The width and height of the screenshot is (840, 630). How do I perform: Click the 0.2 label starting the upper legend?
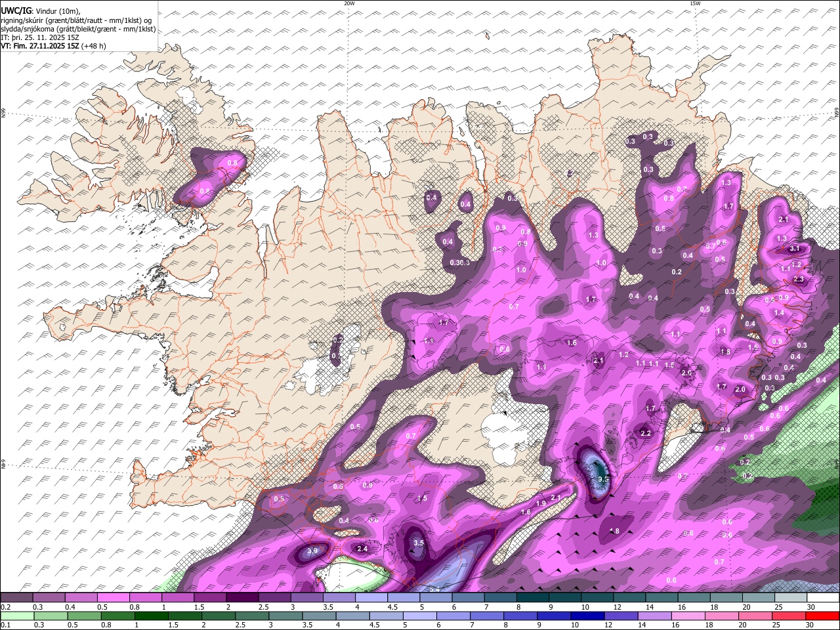pos(5,607)
